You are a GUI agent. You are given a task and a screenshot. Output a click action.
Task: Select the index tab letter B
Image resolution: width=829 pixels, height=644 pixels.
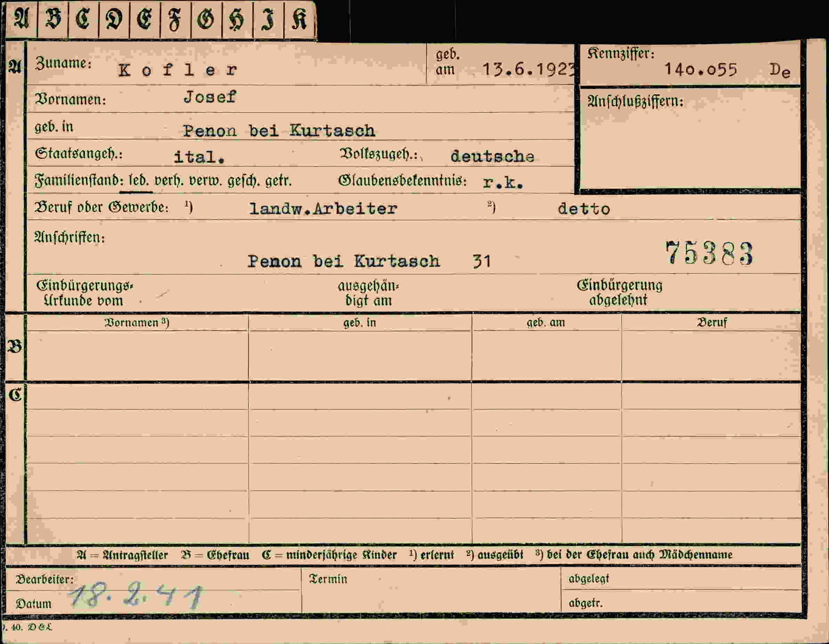click(x=53, y=19)
